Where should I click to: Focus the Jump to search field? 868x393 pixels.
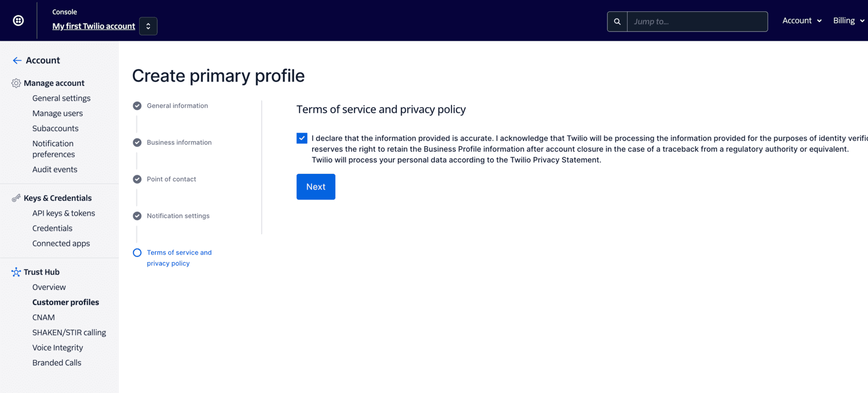point(697,22)
